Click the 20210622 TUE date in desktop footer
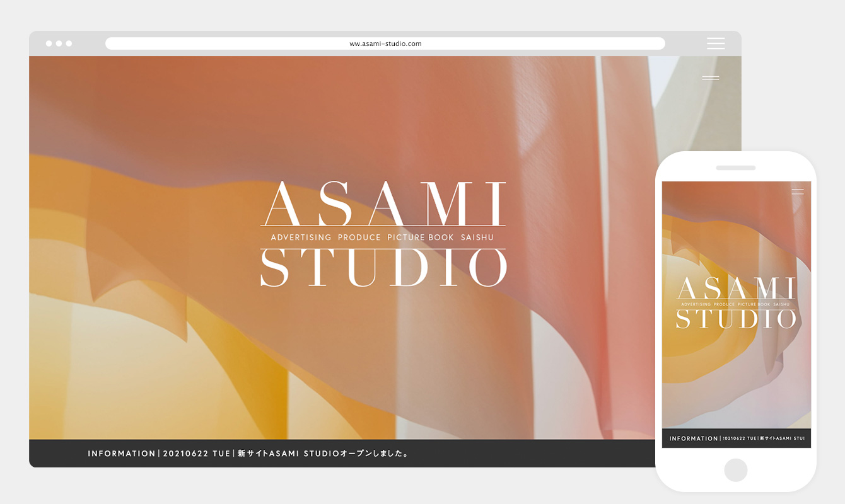Image resolution: width=845 pixels, height=504 pixels. pos(195,454)
